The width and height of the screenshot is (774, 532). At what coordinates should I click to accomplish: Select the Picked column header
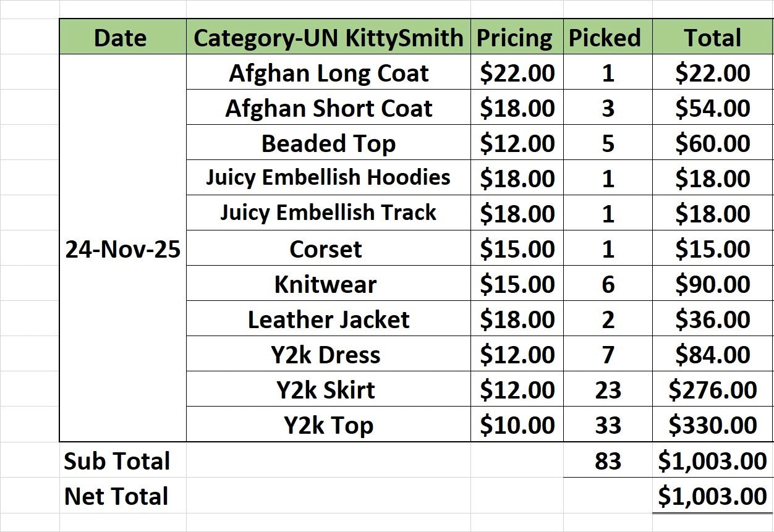(x=608, y=37)
